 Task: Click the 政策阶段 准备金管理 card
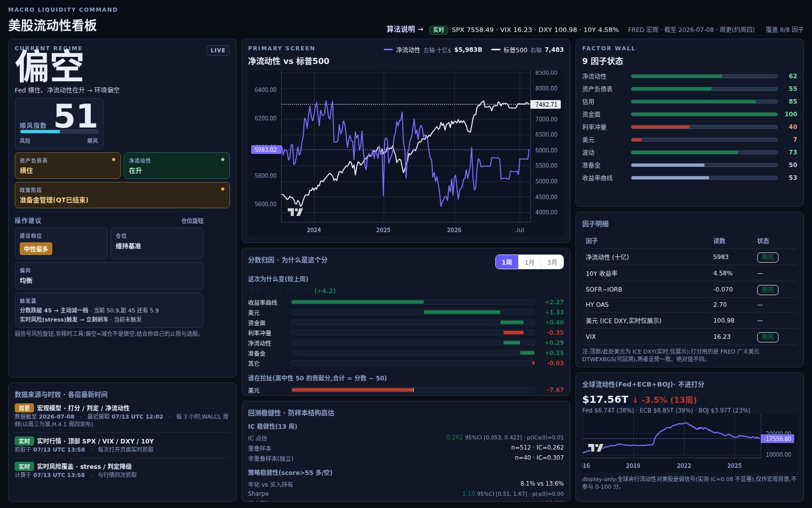(x=122, y=195)
